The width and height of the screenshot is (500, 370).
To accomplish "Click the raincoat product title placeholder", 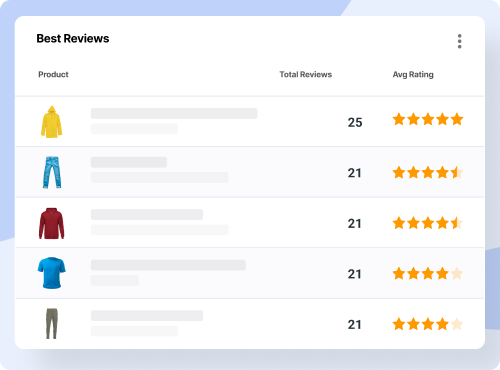I will pos(174,113).
